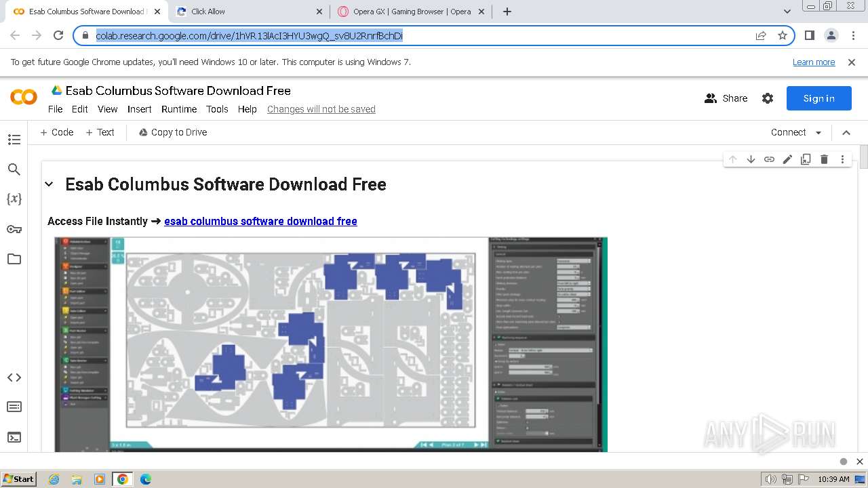Open tab search dropdown in Chrome
This screenshot has height=488, width=868.
tap(787, 12)
